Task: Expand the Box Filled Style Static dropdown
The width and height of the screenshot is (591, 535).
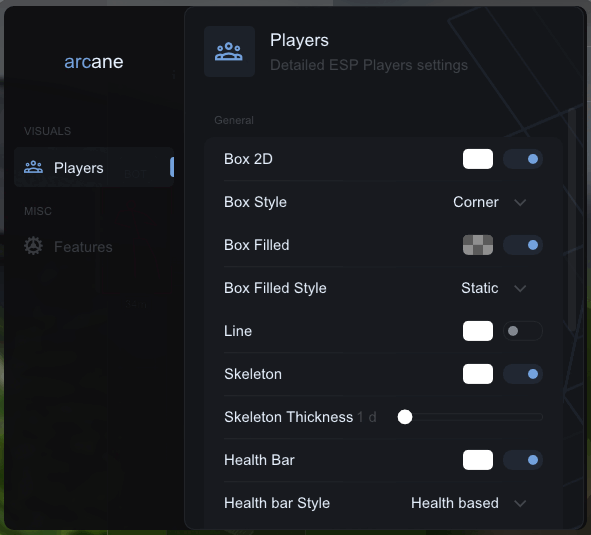Action: (494, 288)
